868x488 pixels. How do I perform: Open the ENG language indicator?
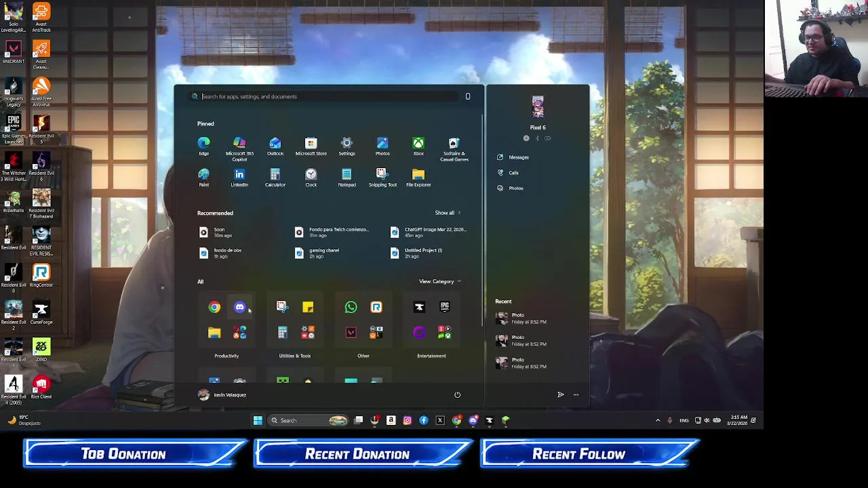point(684,420)
